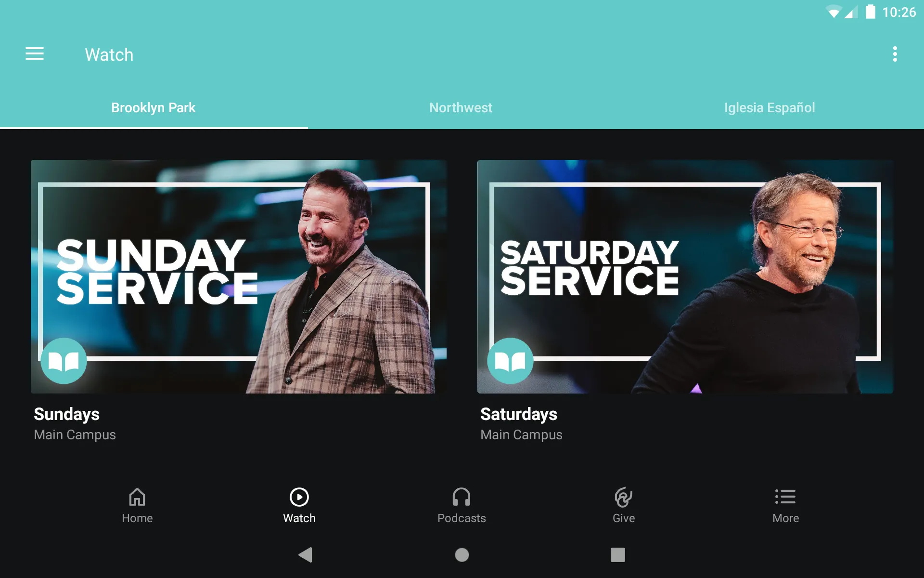Screen dimensions: 924x578
Task: Select the Brooklyn Park campus tab
Action: click(154, 107)
